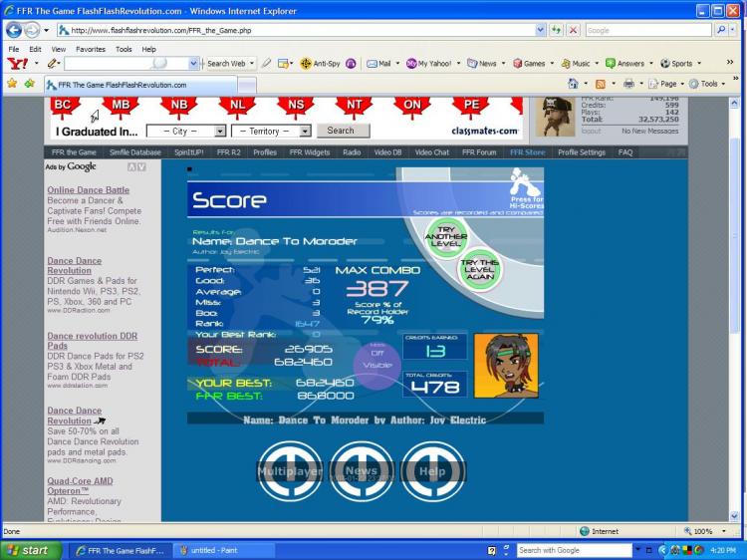Click the IE Refresh button
This screenshot has width=747, height=560.
pos(557,30)
